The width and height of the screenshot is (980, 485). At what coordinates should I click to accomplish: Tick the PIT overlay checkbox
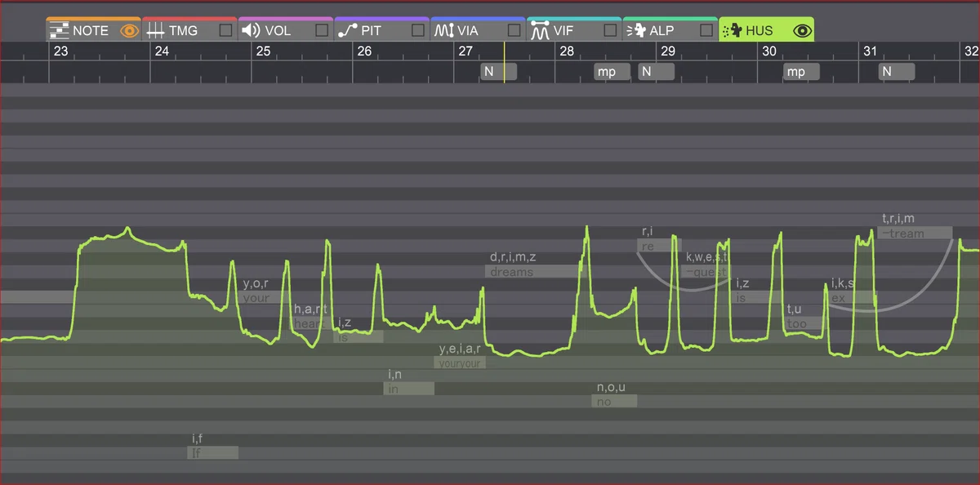[x=418, y=31]
